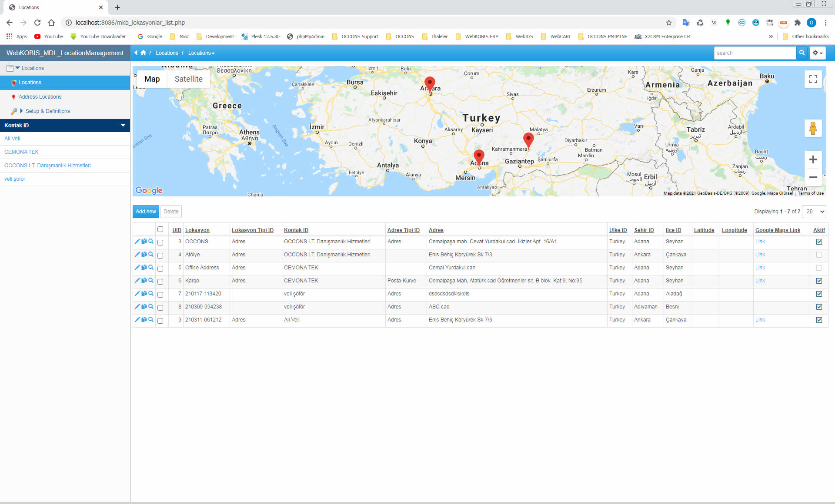Toggle Aktif checkbox for Atölye row
This screenshot has width=835, height=504.
point(819,255)
